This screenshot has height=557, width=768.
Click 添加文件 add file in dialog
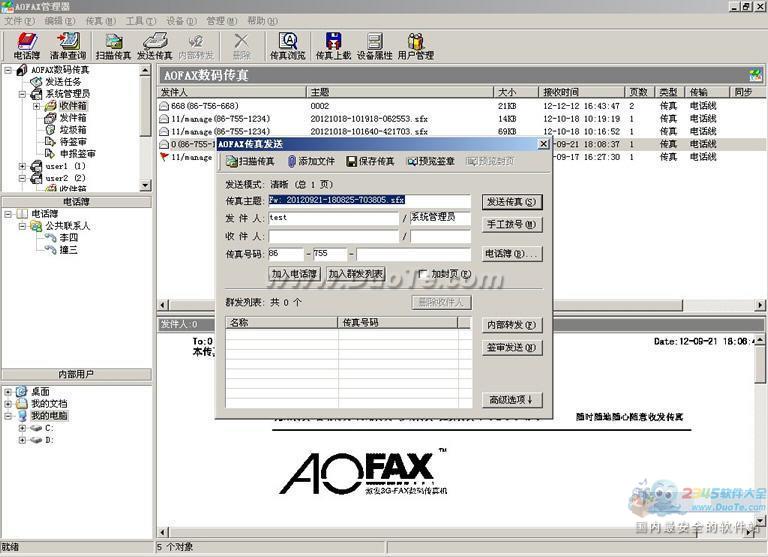[x=311, y=161]
